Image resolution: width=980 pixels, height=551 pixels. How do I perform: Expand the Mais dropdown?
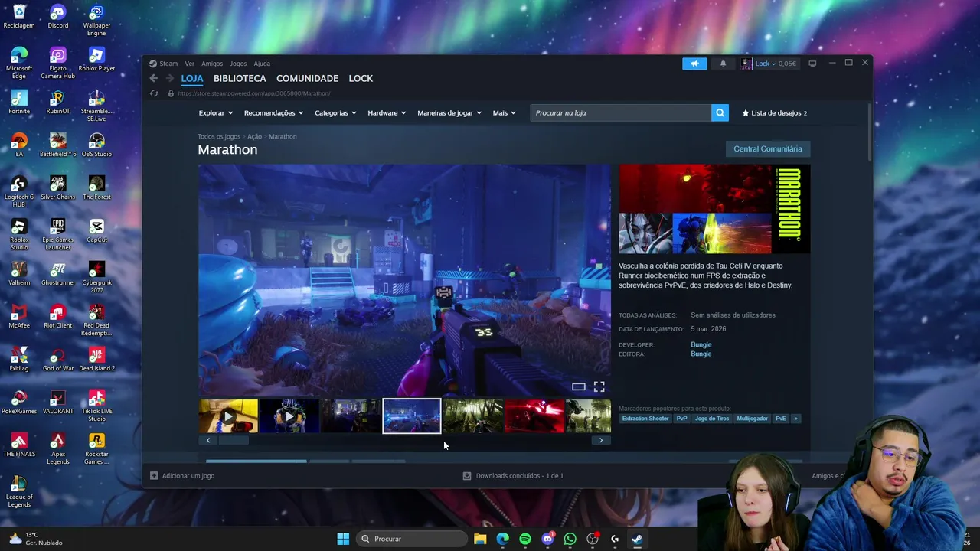click(x=504, y=112)
